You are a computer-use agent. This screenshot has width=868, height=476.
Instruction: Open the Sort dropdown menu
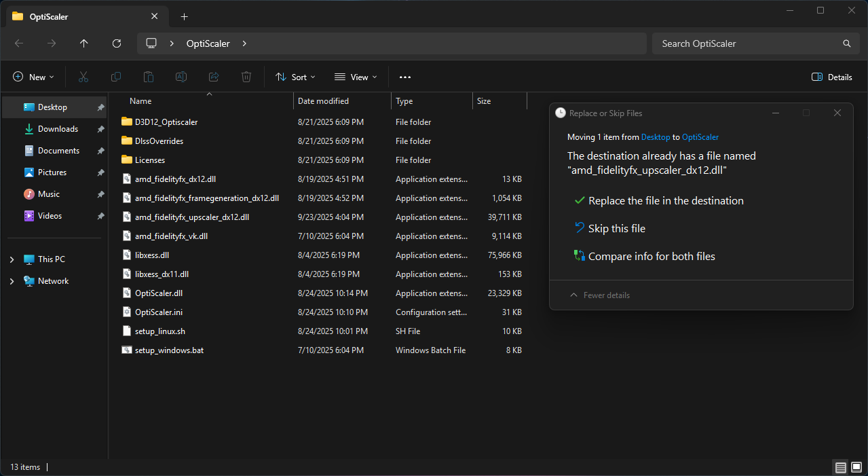(x=295, y=77)
